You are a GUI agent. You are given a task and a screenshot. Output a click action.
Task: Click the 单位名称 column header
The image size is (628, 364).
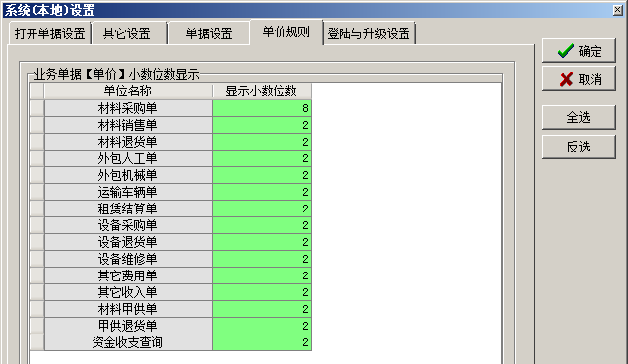(128, 91)
